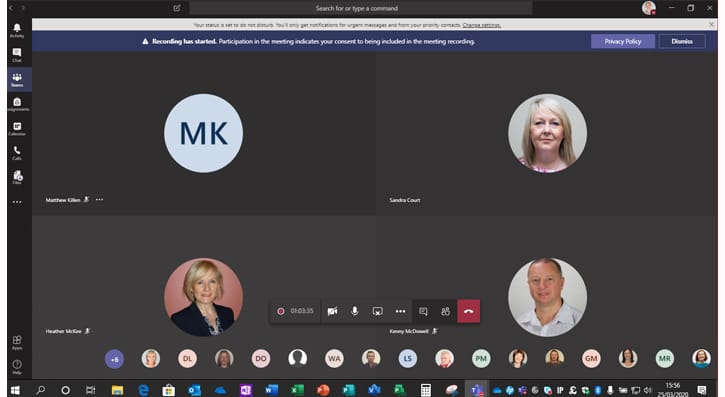Viewport: 725px width, 397px height.
Task: Show more apps ellipsis in sidebar
Action: point(17,202)
